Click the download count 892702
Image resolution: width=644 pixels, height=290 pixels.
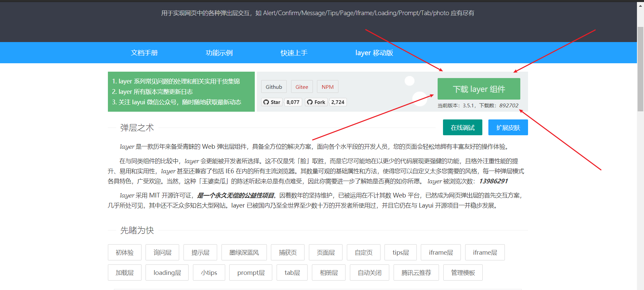[509, 105]
